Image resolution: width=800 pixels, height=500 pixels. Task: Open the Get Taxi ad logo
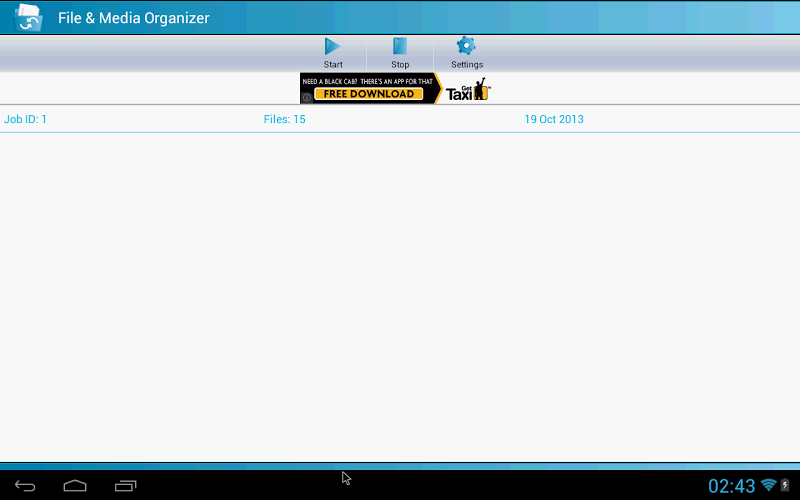click(x=468, y=90)
